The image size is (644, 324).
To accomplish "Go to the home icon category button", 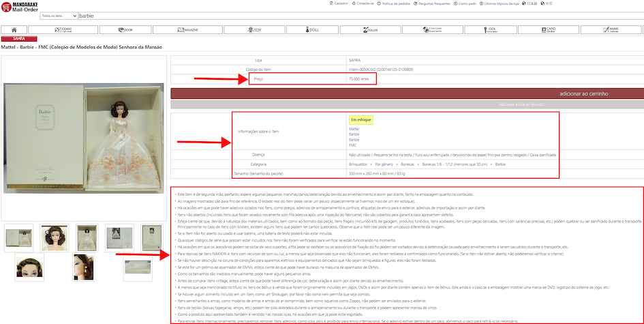I will point(14,29).
